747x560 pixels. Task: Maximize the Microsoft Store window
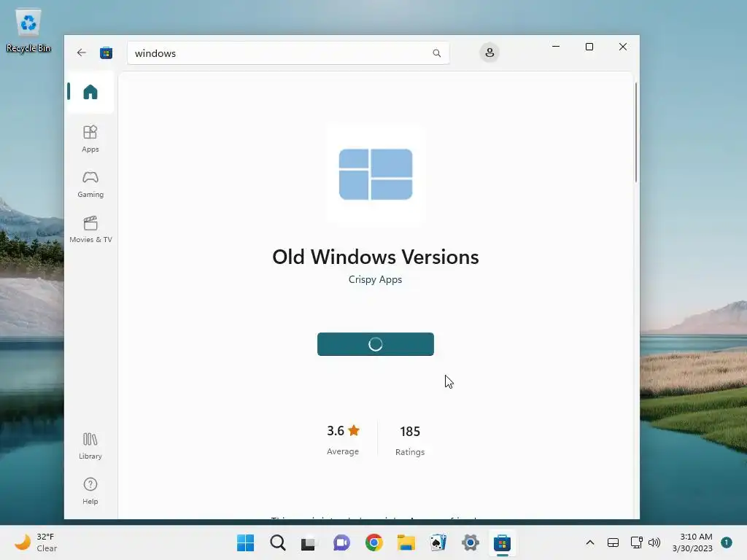pyautogui.click(x=589, y=47)
